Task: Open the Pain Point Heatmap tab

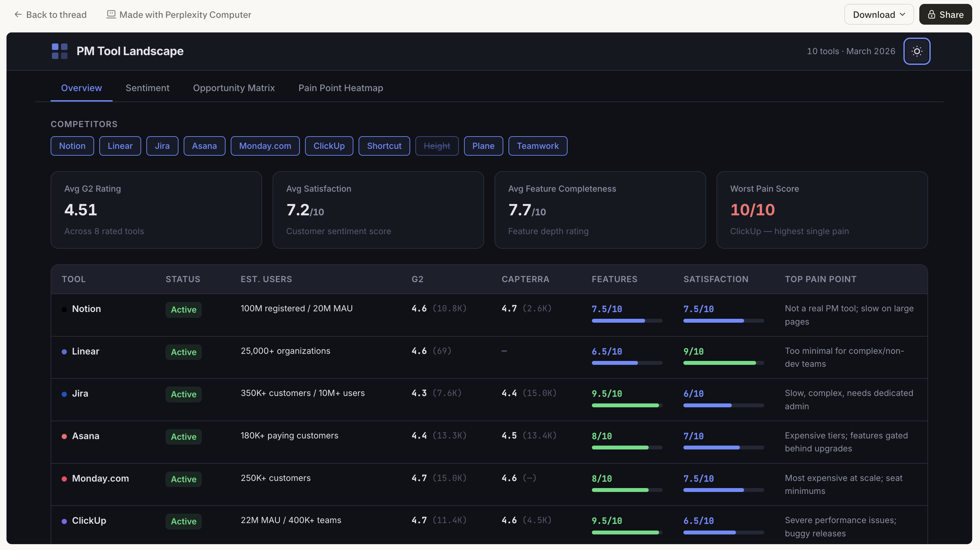Action: tap(340, 88)
